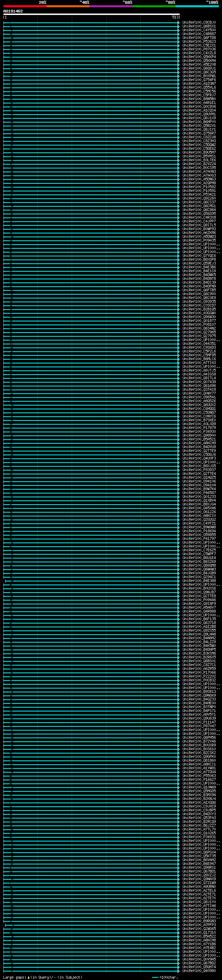222x980 pixels.
Task: Select label UniRef100_A1D3N7
Action: (199, 84)
